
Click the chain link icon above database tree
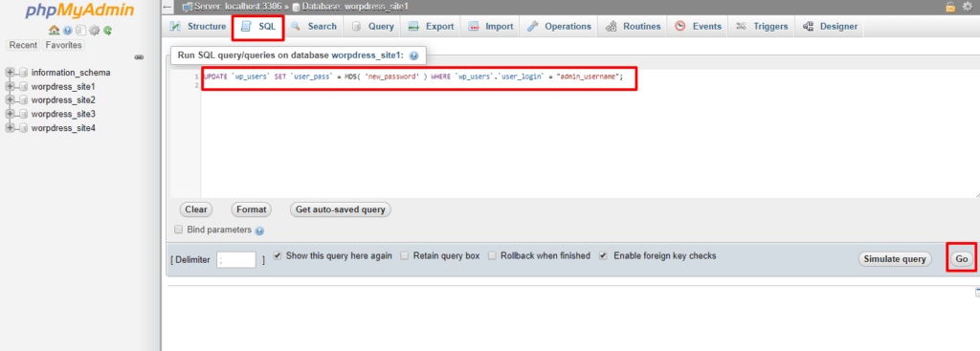pyautogui.click(x=140, y=57)
